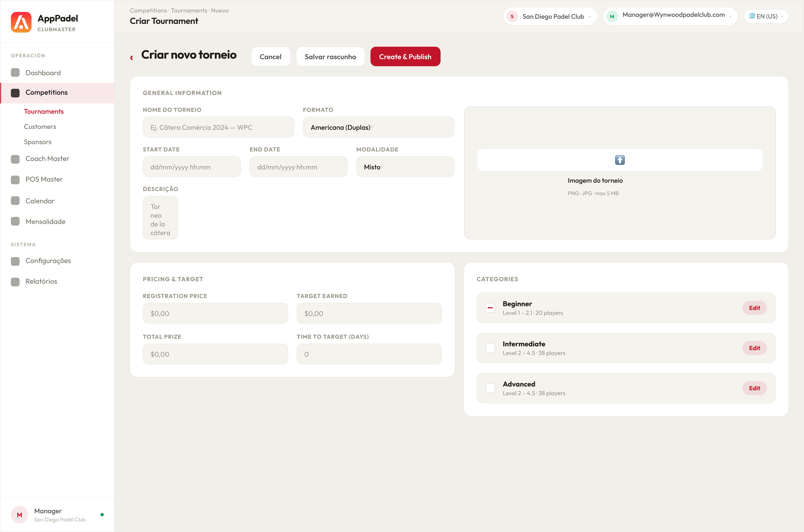Click the Calendar sidebar icon
Viewport: 804px width, 532px height.
point(15,201)
